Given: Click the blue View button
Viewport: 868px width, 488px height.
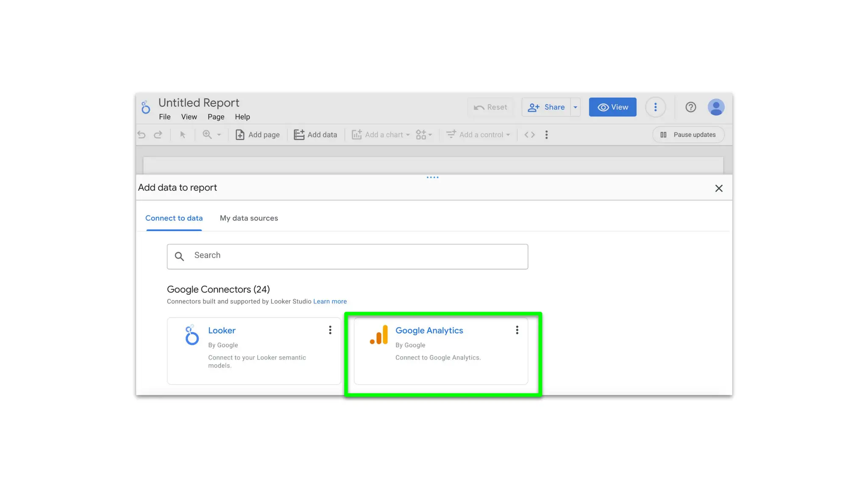Looking at the screenshot, I should point(612,107).
